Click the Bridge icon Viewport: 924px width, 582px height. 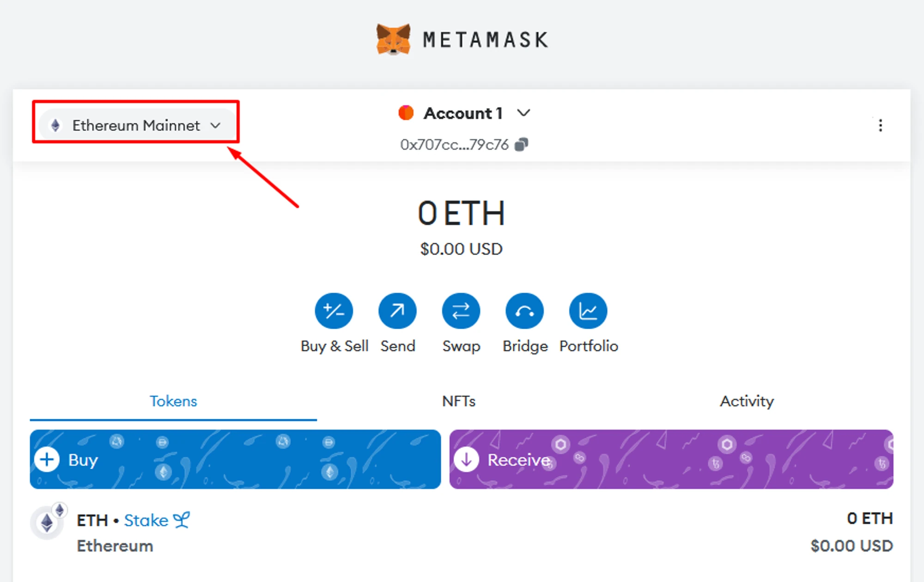pyautogui.click(x=524, y=311)
